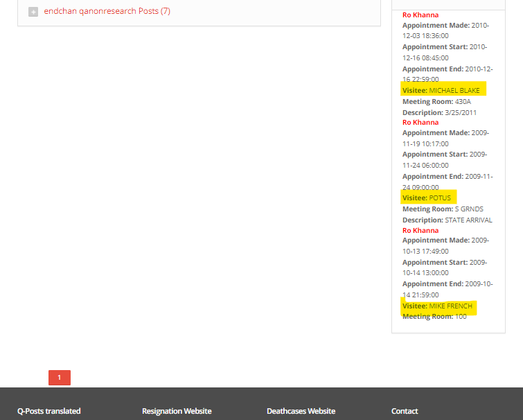Click Description: 3/25/2011 text
The image size is (523, 420).
pos(439,113)
